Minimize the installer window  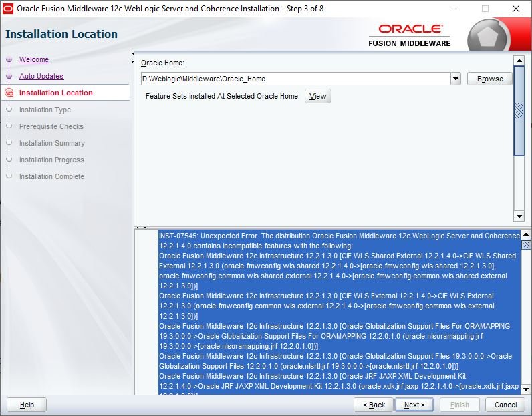(455, 9)
